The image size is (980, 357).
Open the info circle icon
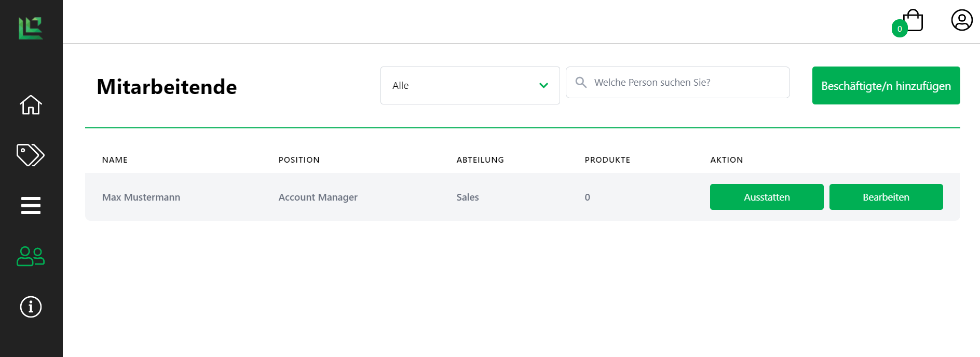31,307
